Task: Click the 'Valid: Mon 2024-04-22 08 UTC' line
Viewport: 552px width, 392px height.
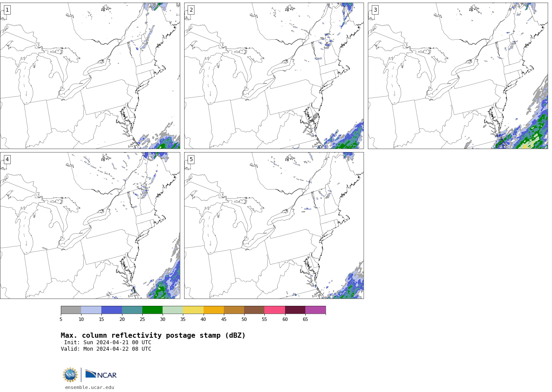Action: (x=106, y=349)
